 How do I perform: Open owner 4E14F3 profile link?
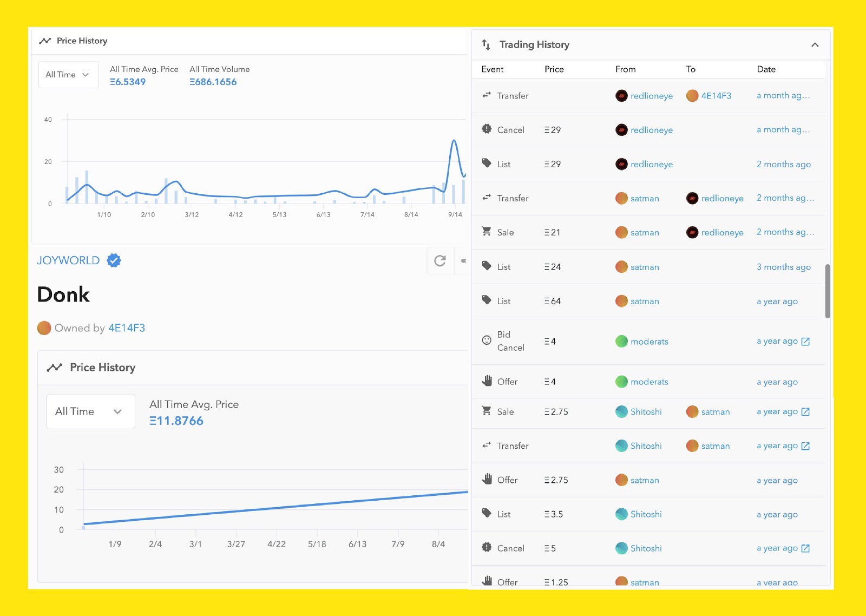[x=127, y=328]
